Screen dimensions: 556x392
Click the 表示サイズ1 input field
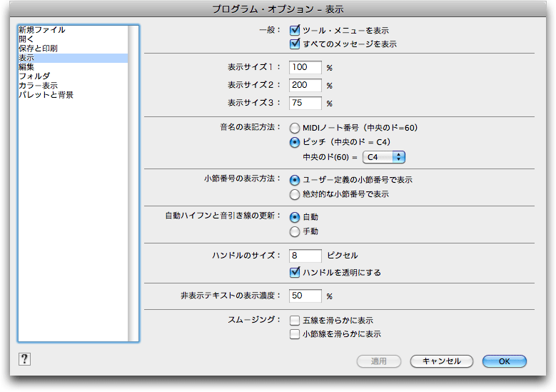pos(305,67)
